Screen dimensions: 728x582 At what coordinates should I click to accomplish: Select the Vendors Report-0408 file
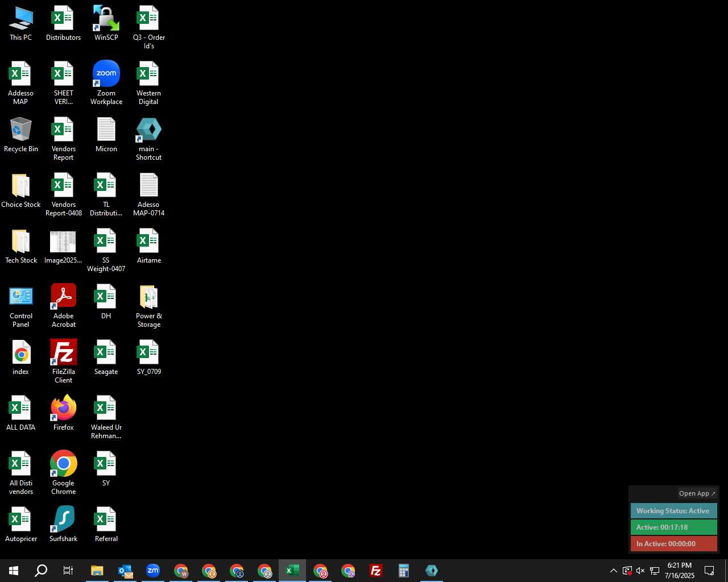pos(63,195)
